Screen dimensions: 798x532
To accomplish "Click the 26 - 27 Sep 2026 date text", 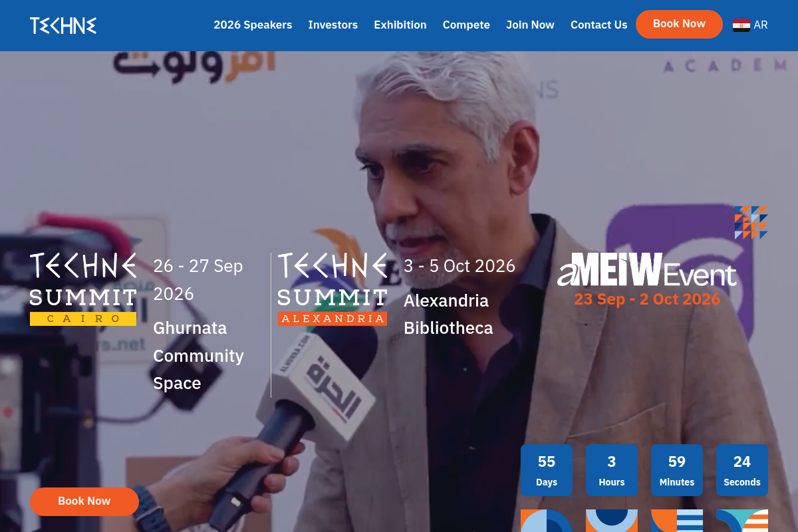I will click(x=198, y=280).
